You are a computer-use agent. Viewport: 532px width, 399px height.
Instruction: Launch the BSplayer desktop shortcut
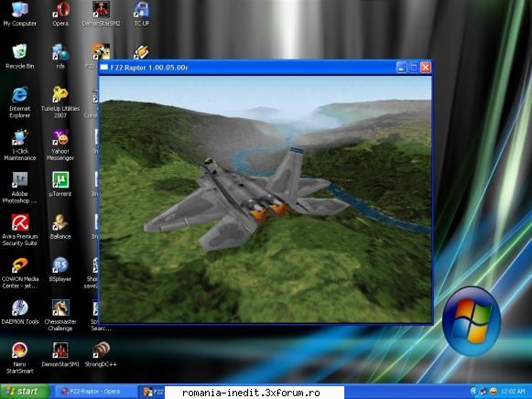tap(60, 269)
